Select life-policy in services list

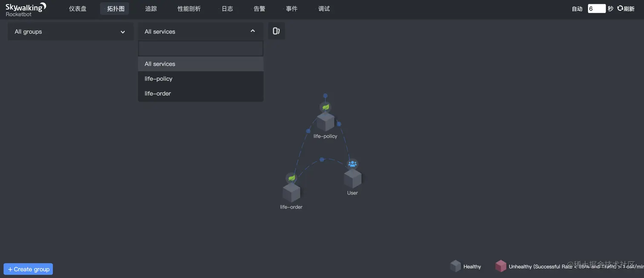click(x=201, y=78)
